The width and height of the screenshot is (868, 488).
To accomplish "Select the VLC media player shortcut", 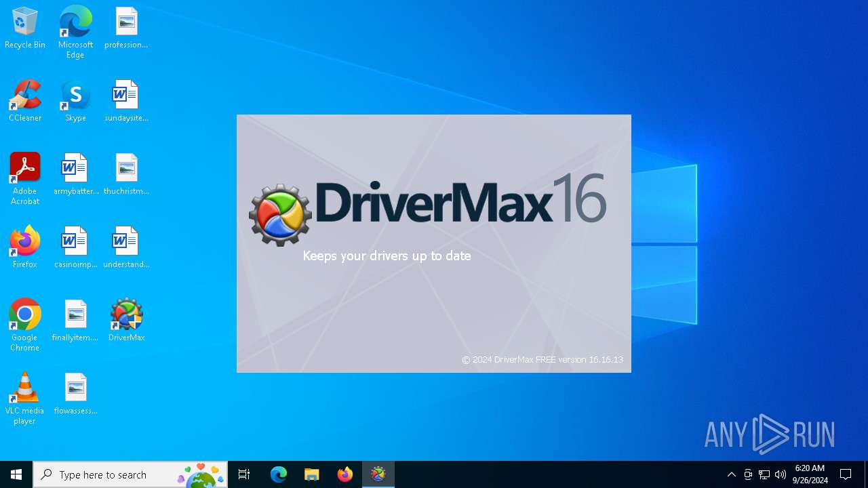I will click(x=25, y=399).
